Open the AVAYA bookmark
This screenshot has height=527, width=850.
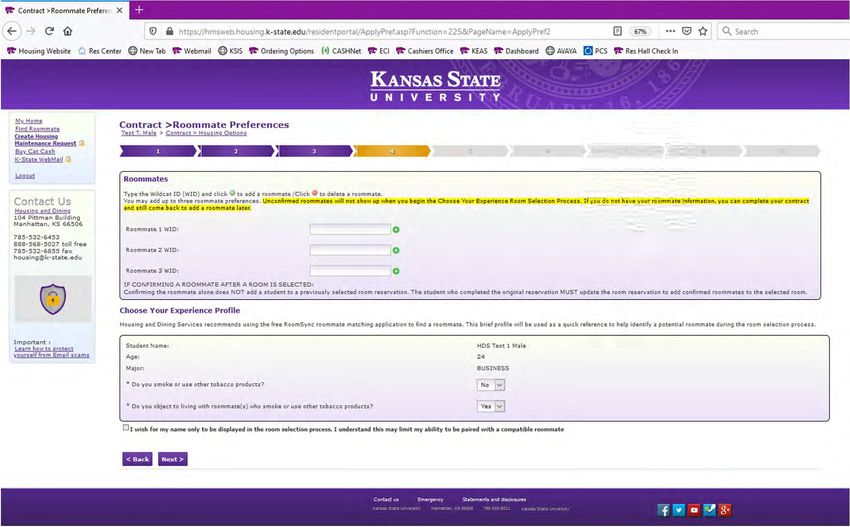[561, 51]
